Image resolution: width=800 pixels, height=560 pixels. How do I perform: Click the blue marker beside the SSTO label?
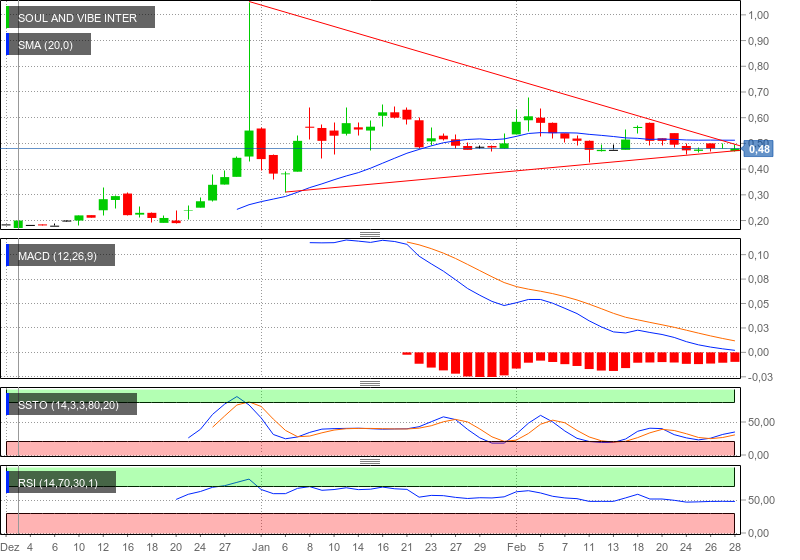pyautogui.click(x=9, y=404)
